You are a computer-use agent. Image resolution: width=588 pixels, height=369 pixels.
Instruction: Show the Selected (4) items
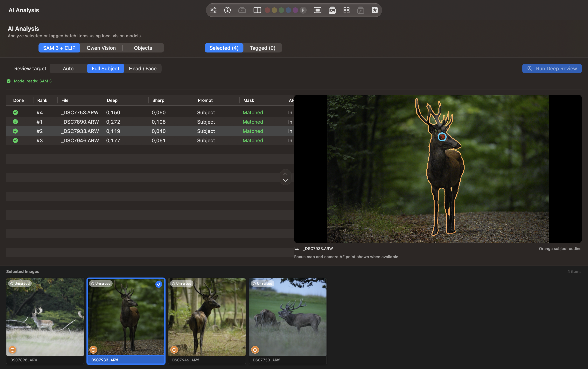click(224, 48)
